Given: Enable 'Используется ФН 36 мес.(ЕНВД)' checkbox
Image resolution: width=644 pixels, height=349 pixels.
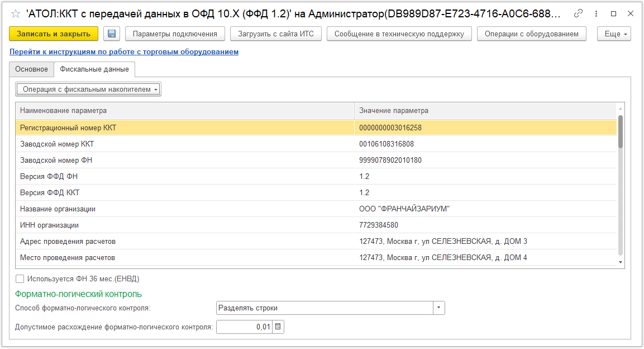Looking at the screenshot, I should (x=20, y=279).
